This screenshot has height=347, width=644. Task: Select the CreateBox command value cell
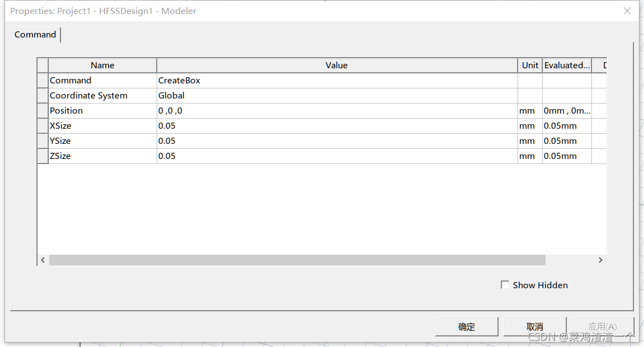click(337, 81)
